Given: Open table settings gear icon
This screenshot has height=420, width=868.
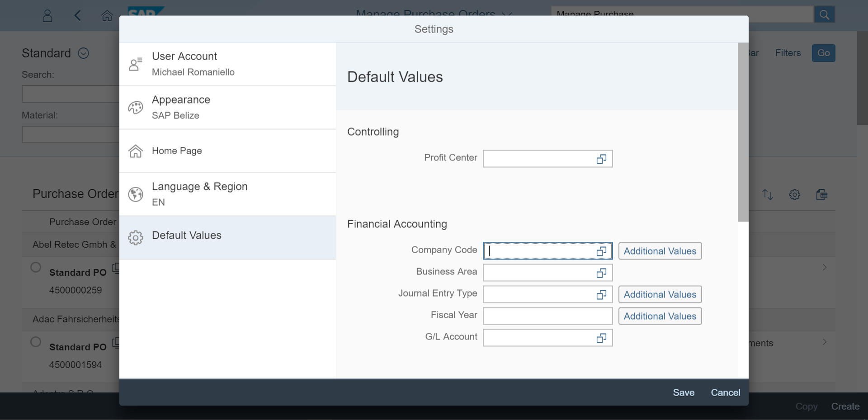Looking at the screenshot, I should (794, 195).
